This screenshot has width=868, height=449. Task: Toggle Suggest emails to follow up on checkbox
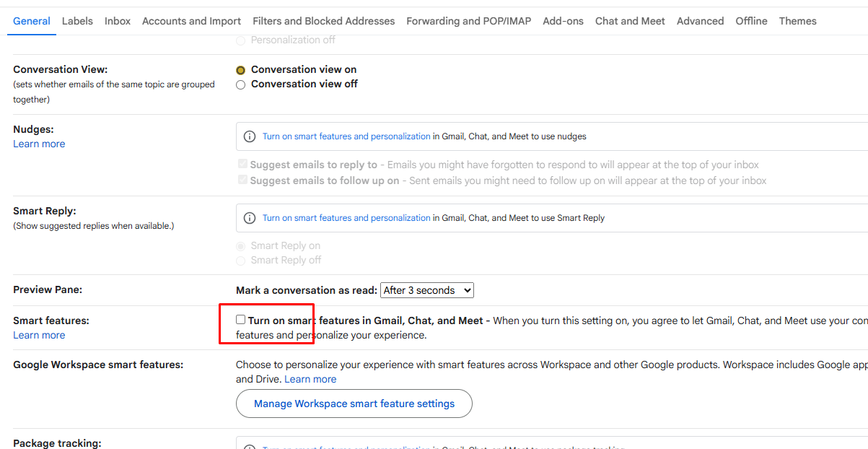[243, 180]
